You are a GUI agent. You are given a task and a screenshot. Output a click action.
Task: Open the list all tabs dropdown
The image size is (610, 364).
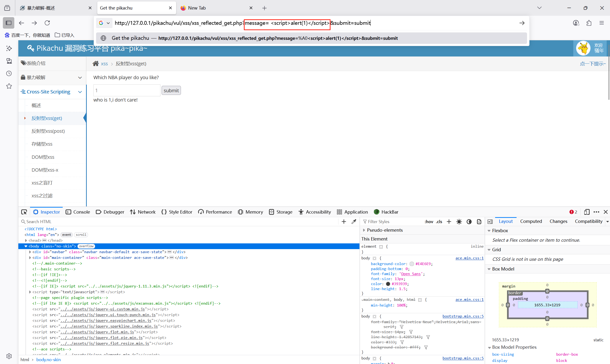539,8
